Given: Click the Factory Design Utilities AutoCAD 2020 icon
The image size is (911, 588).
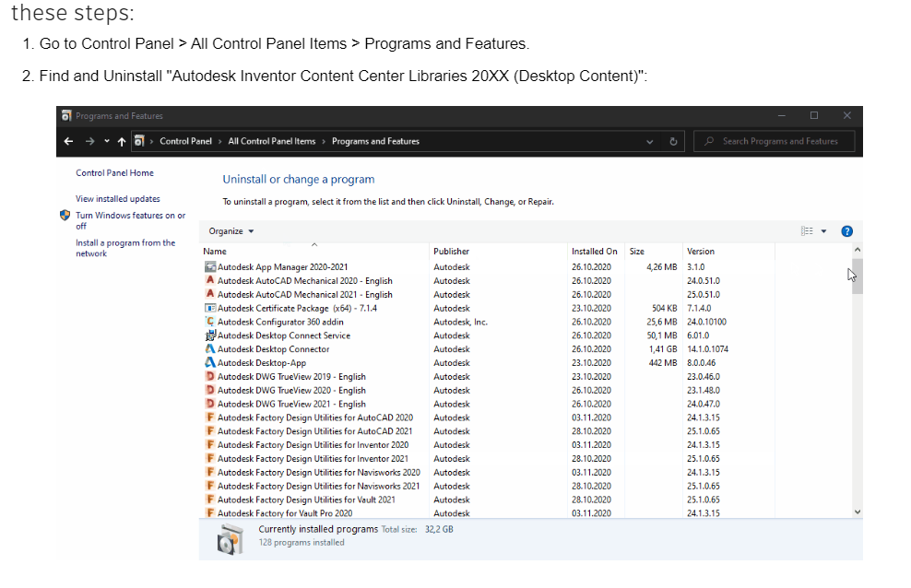Looking at the screenshot, I should point(210,417).
